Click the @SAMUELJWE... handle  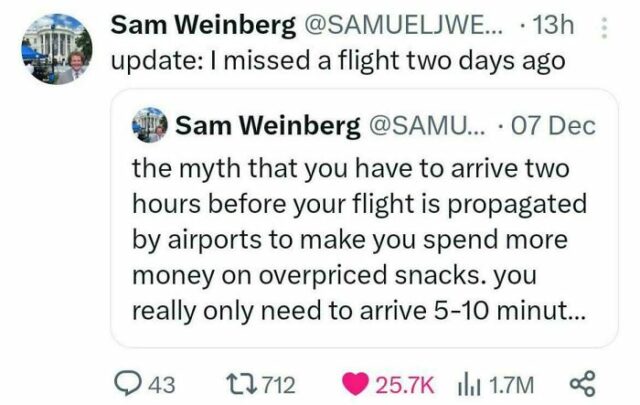tap(402, 25)
